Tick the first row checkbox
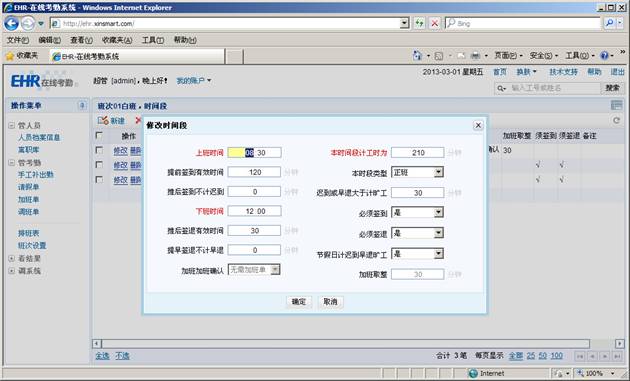The width and height of the screenshot is (630, 381). (99, 150)
